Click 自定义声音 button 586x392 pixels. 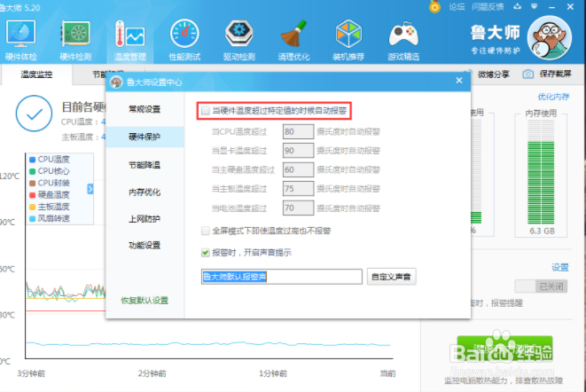point(391,277)
